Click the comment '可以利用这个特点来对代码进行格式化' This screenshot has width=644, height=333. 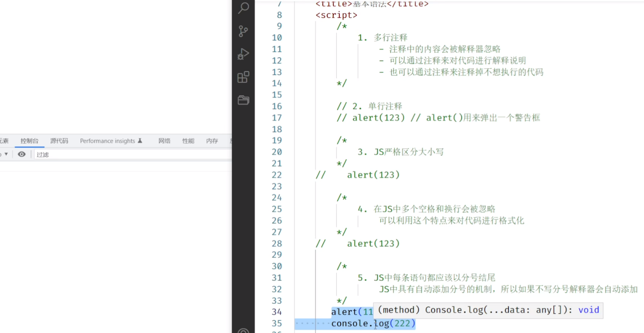[452, 221]
